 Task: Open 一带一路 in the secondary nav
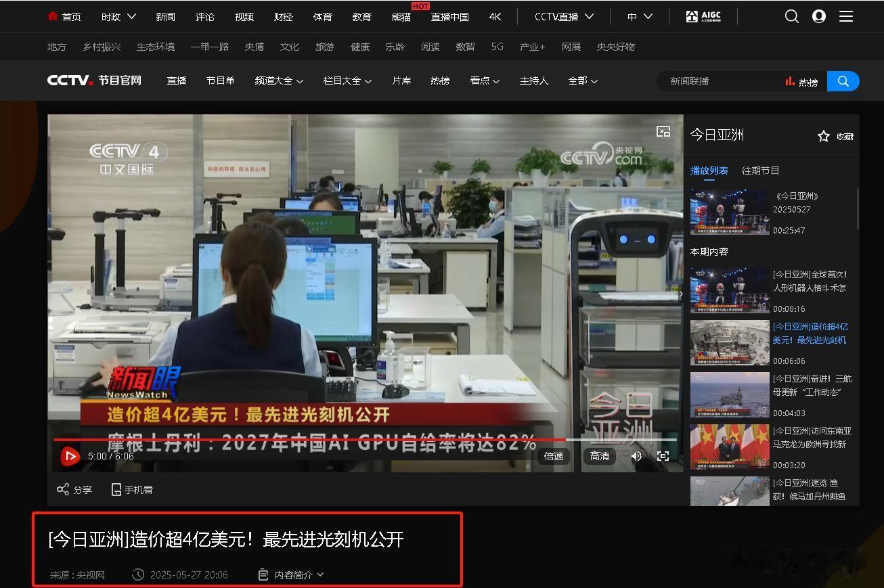(x=210, y=47)
